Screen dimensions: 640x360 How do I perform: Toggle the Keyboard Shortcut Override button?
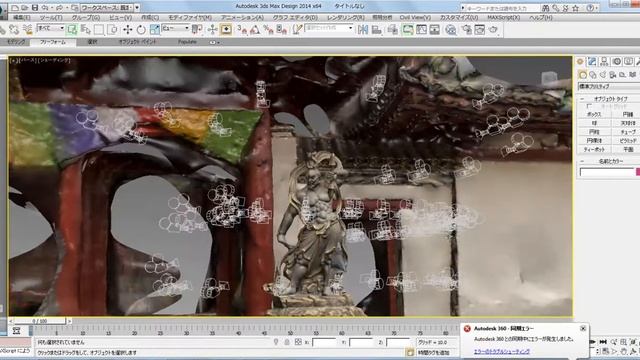[x=226, y=29]
